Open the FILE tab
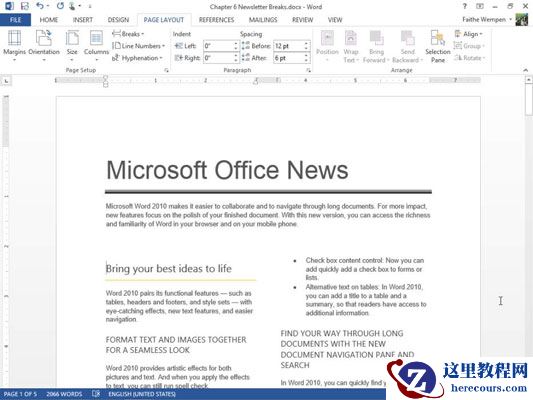 [x=15, y=20]
